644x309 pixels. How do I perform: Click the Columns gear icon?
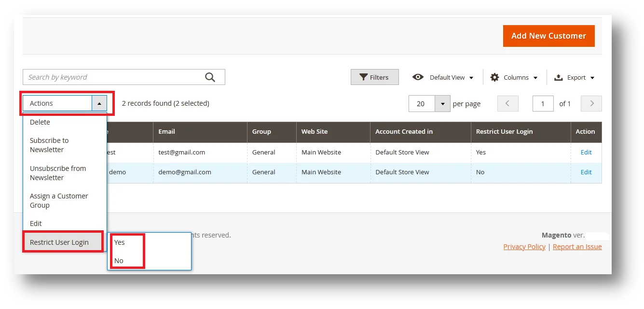(x=494, y=77)
